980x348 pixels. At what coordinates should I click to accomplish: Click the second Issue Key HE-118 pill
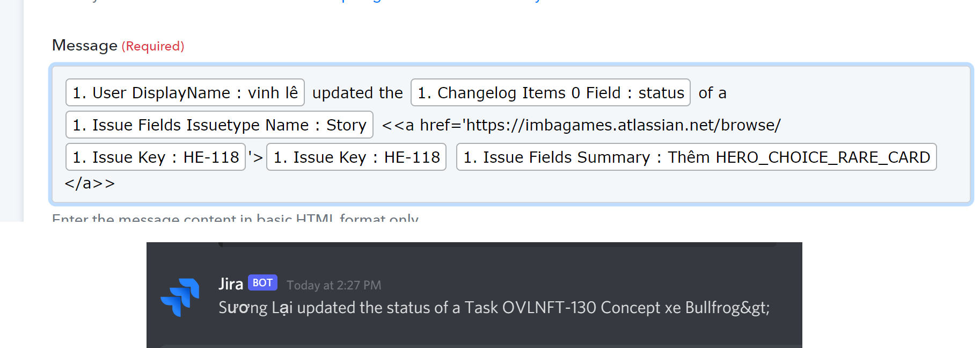[x=356, y=157]
